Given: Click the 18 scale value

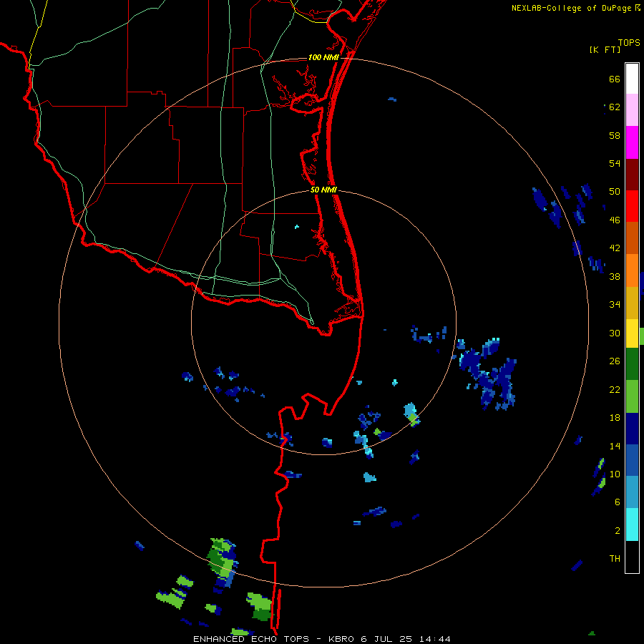Looking at the screenshot, I should click(x=615, y=418).
